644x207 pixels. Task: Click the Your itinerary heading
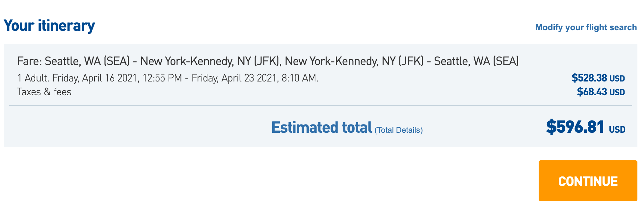49,26
